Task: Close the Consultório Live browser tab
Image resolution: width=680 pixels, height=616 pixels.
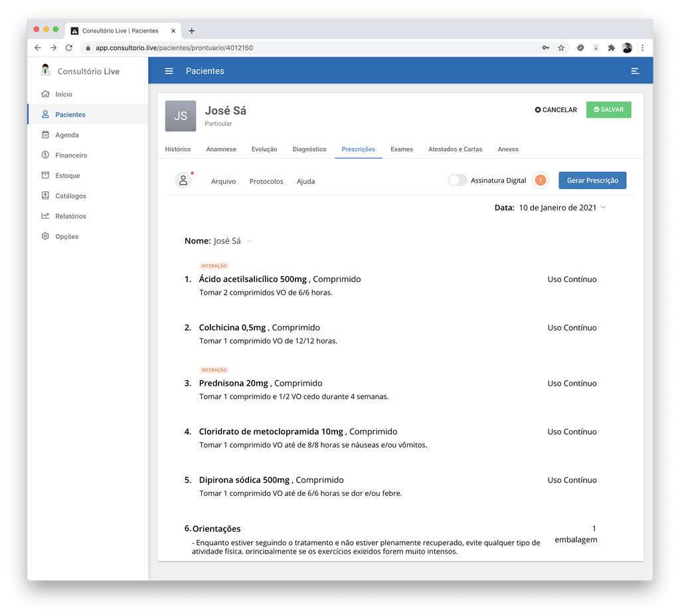Action: pos(173,31)
